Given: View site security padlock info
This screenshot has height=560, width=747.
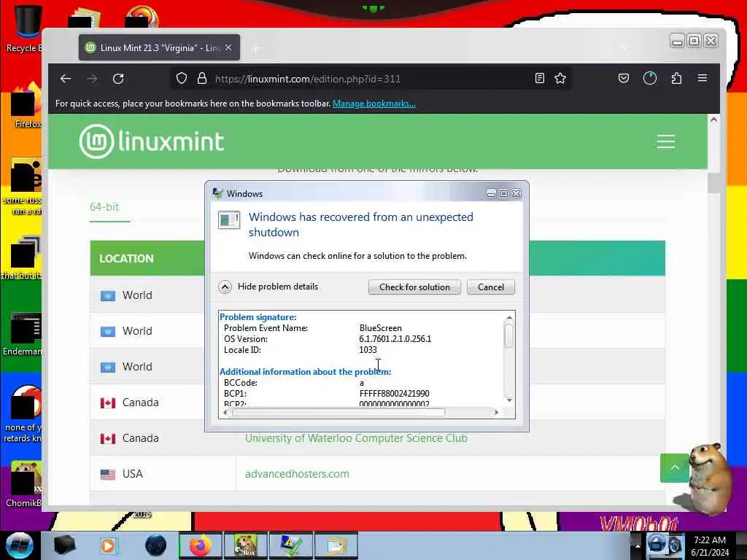Looking at the screenshot, I should 202,79.
